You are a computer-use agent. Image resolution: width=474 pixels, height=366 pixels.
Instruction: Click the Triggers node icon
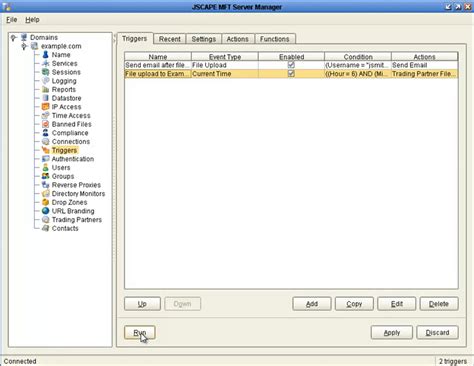pyautogui.click(x=46, y=150)
